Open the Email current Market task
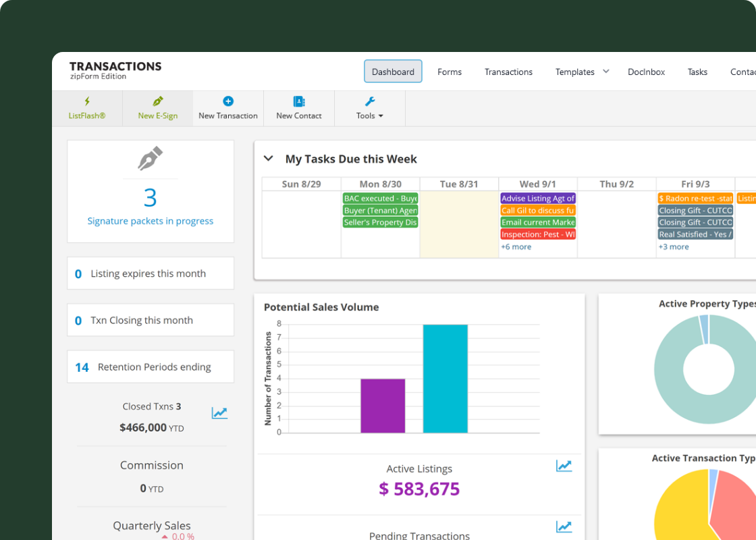The width and height of the screenshot is (756, 540). (538, 222)
